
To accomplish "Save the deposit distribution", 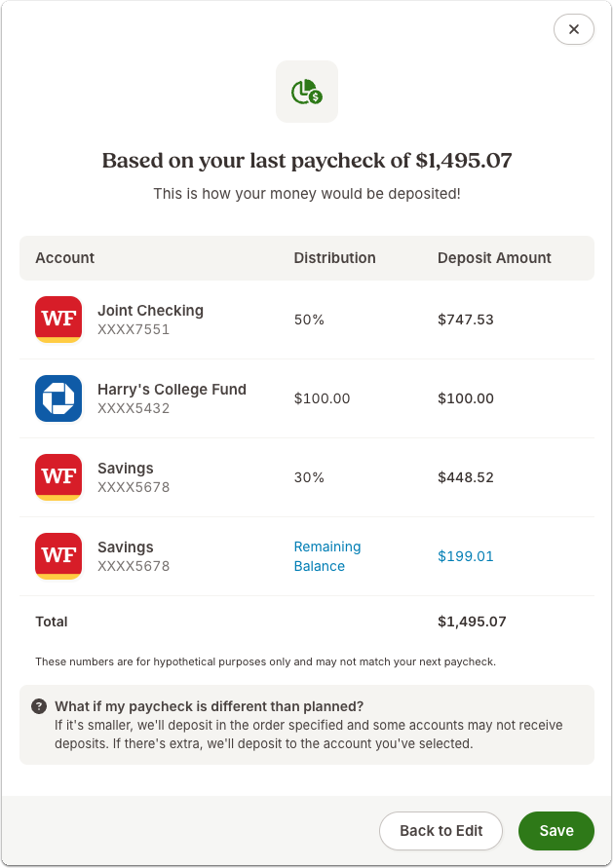I will coord(556,830).
